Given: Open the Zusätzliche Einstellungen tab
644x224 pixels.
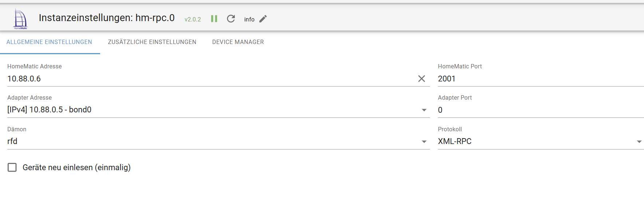Looking at the screenshot, I should [x=152, y=42].
